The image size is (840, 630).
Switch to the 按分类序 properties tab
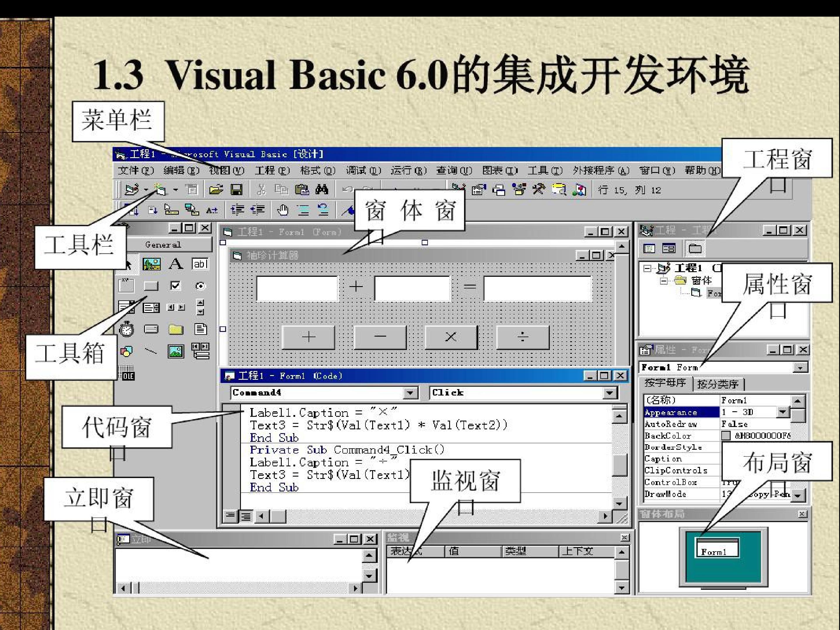click(718, 384)
